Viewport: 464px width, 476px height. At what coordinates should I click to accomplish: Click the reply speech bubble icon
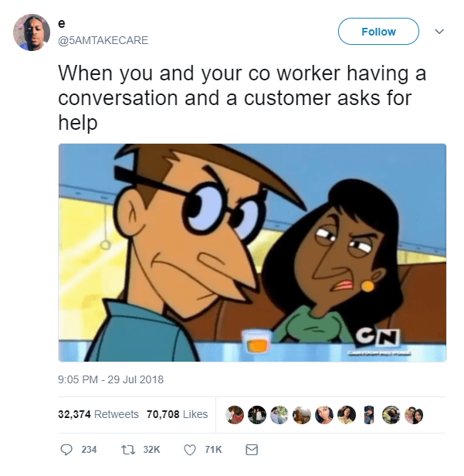point(66,450)
